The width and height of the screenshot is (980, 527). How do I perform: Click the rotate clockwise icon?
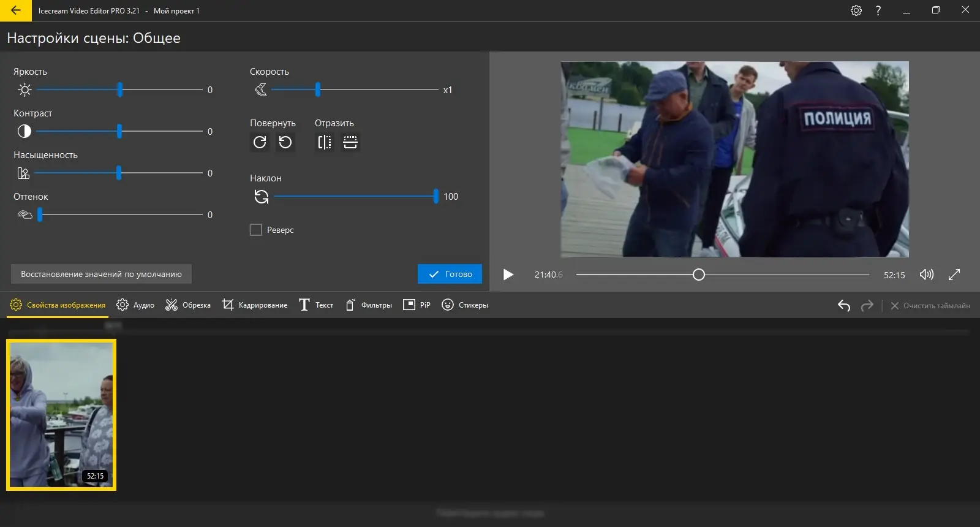tap(260, 142)
